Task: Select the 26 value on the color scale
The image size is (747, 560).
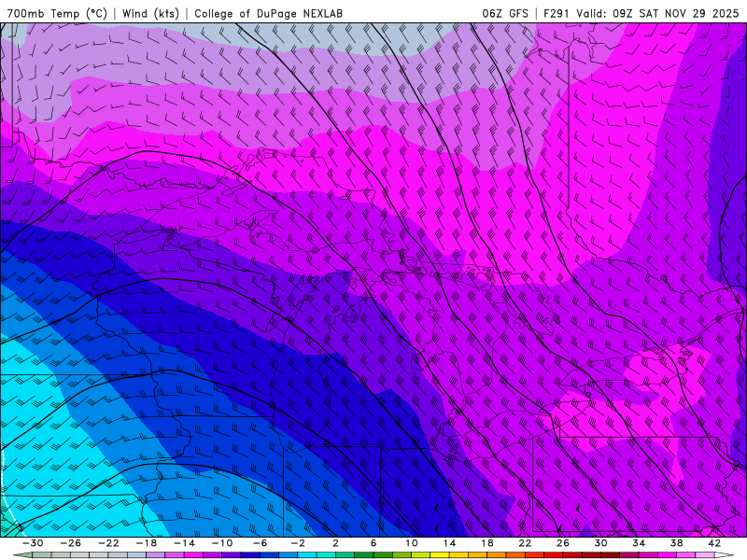Action: [x=563, y=543]
